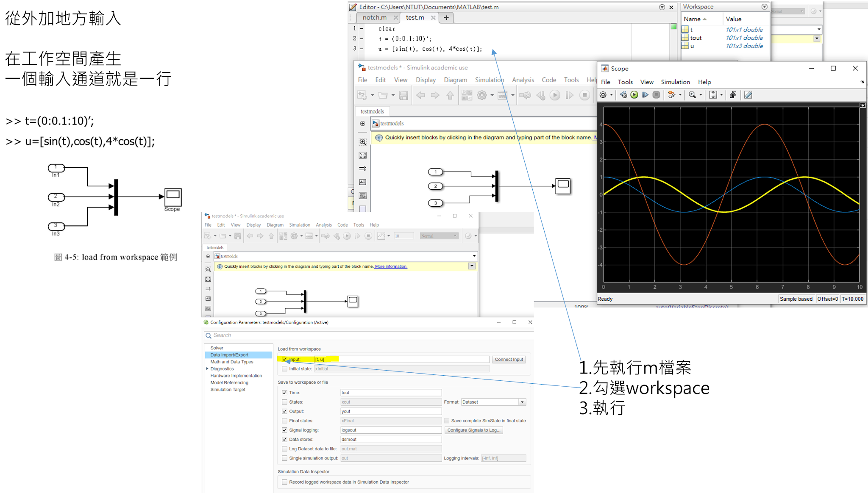The image size is (868, 493).
Task: Open data inspector icon in lower Simulink toolbar
Action: click(381, 236)
